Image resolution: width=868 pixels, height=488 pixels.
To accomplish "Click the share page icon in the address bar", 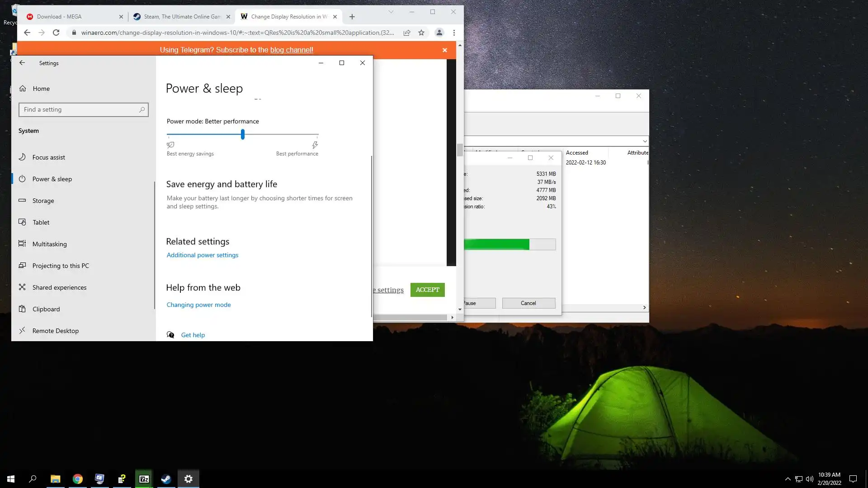I will tap(407, 33).
